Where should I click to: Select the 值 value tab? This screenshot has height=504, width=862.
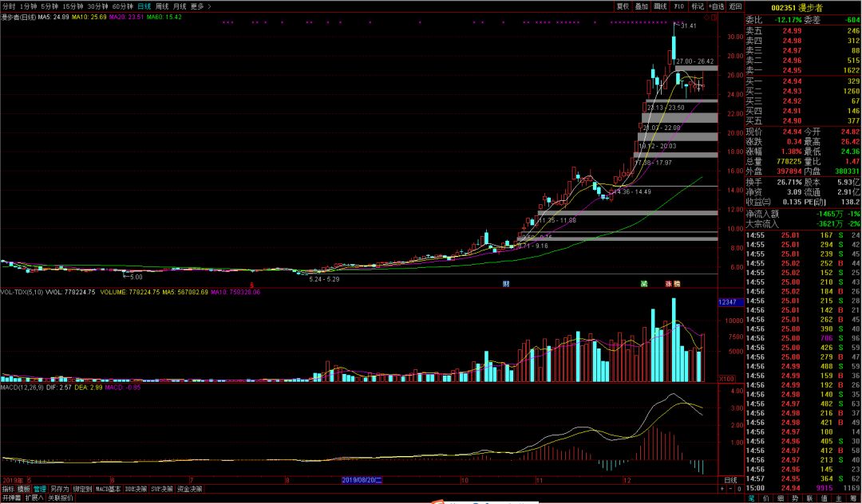824,498
